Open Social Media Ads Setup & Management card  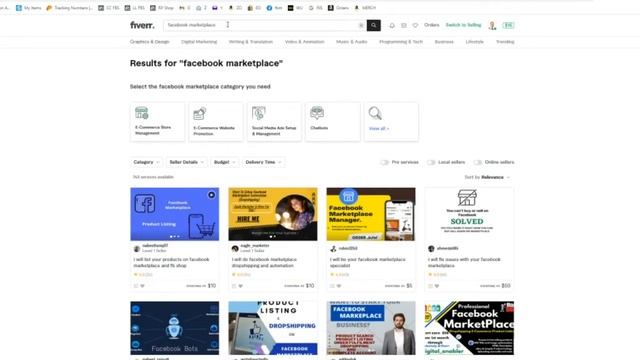point(274,122)
